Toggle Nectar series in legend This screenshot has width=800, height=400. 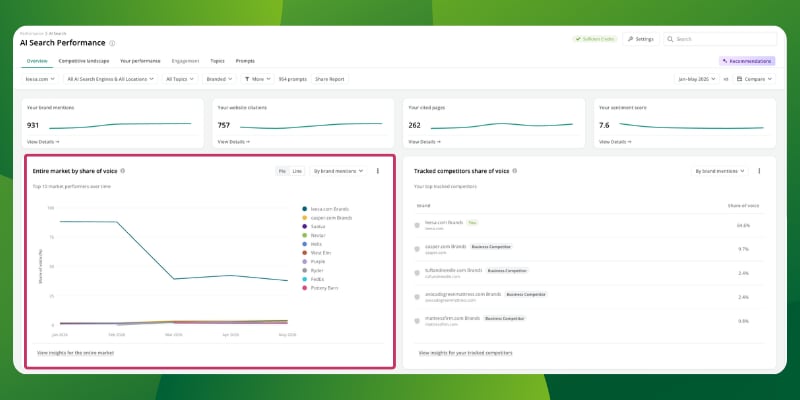coord(314,235)
